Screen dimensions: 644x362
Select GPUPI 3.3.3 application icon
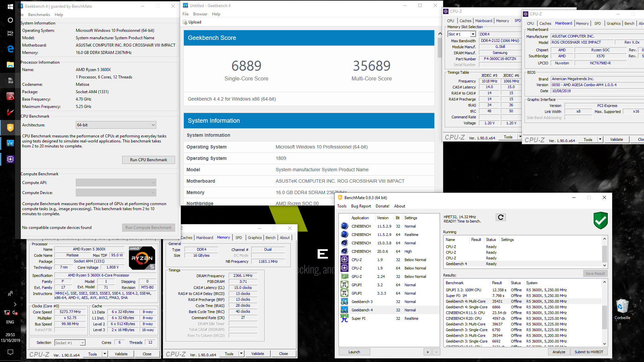coord(344,293)
